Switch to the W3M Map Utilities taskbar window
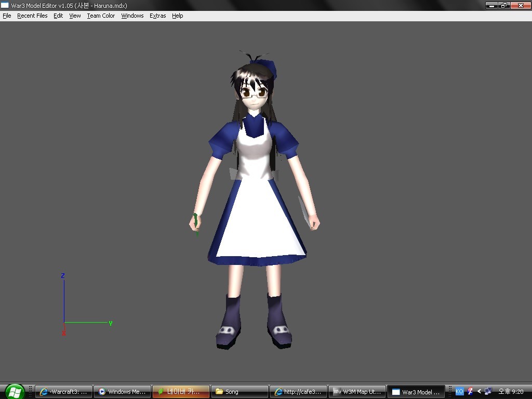532x399 pixels. click(x=357, y=392)
